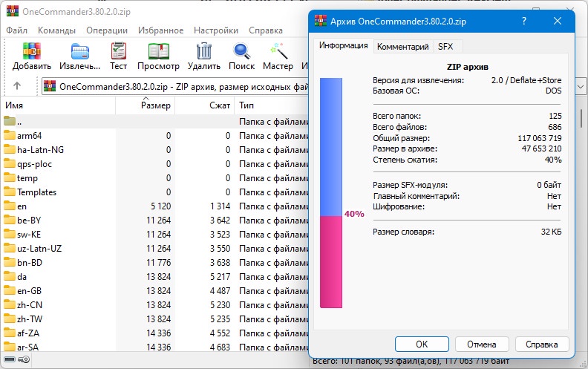588x369 pixels.
Task: Select the af-ZA folder row
Action: [155, 333]
